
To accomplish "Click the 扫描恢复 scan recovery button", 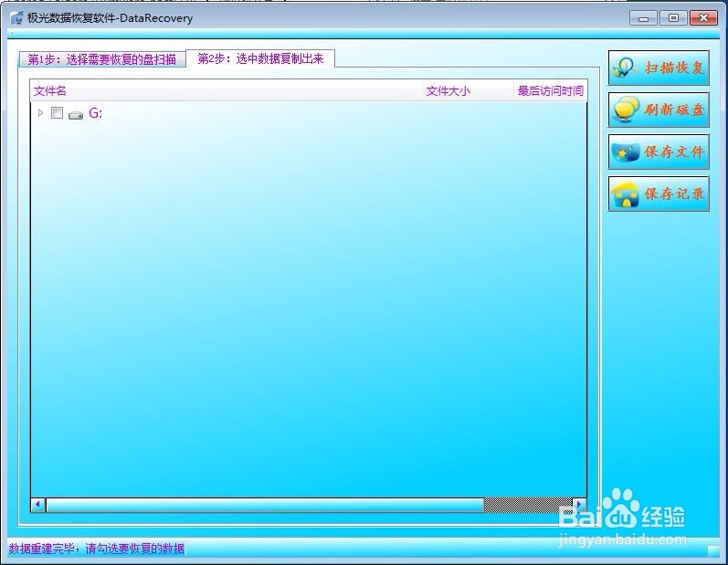I will [x=659, y=68].
